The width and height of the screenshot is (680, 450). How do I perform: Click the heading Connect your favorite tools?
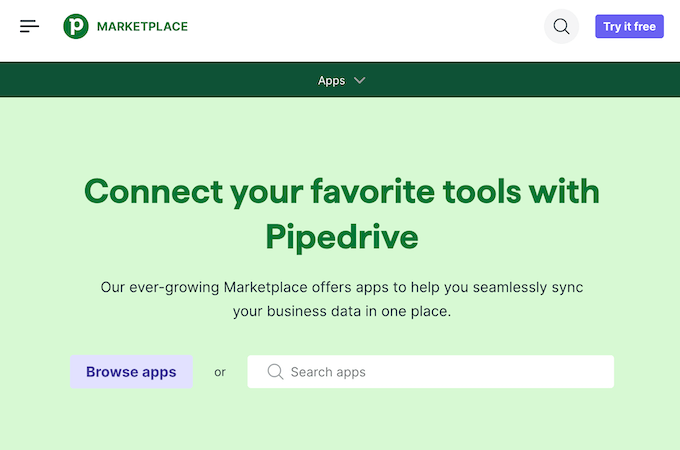click(342, 214)
